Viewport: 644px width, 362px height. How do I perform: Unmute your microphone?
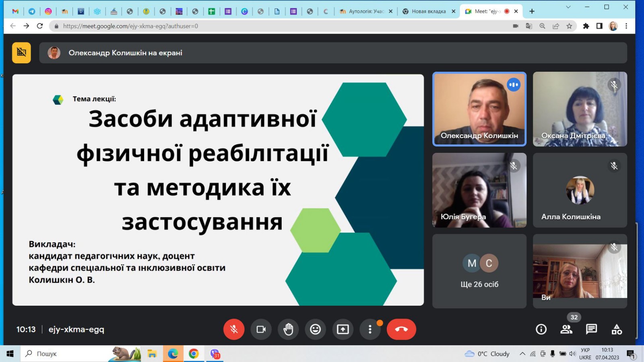point(234,329)
